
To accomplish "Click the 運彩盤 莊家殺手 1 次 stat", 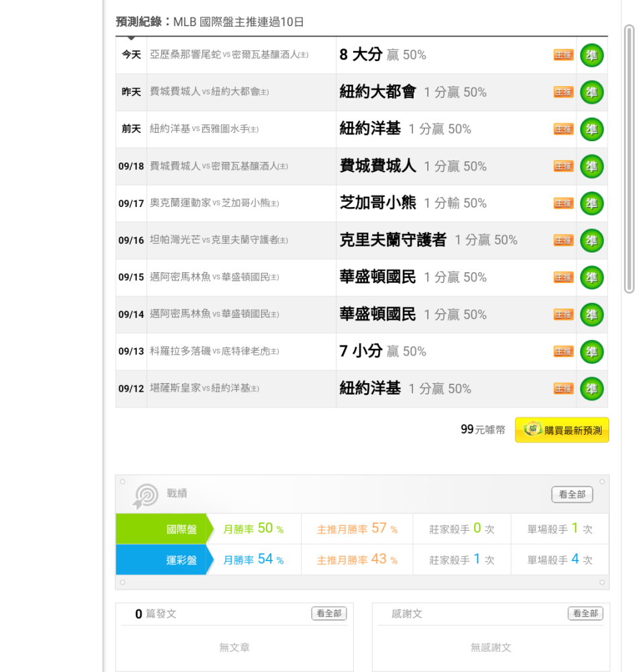I will click(462, 559).
